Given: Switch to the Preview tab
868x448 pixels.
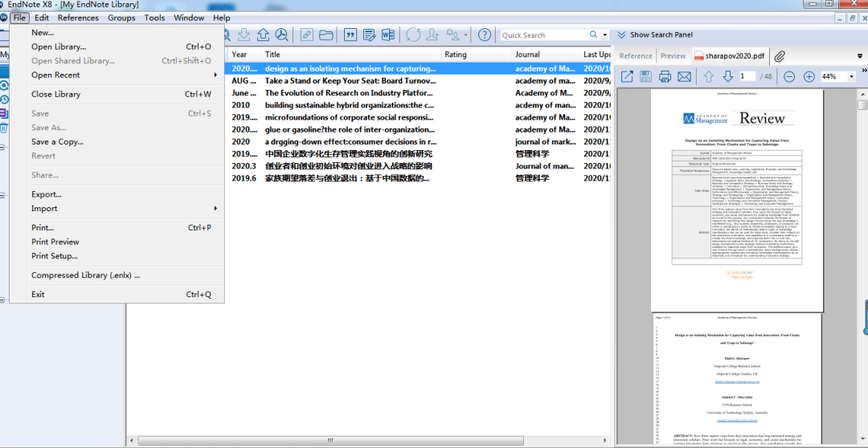Looking at the screenshot, I should coord(674,56).
